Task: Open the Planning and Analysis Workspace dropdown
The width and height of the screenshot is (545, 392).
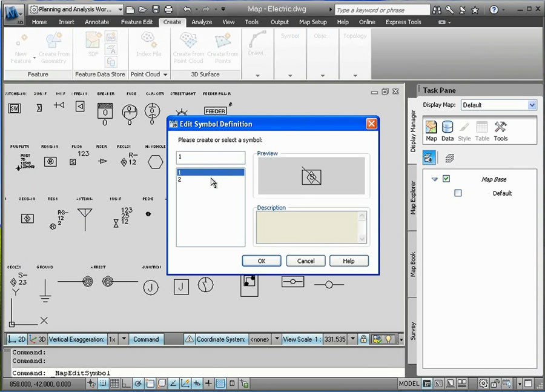Action: click(x=76, y=10)
